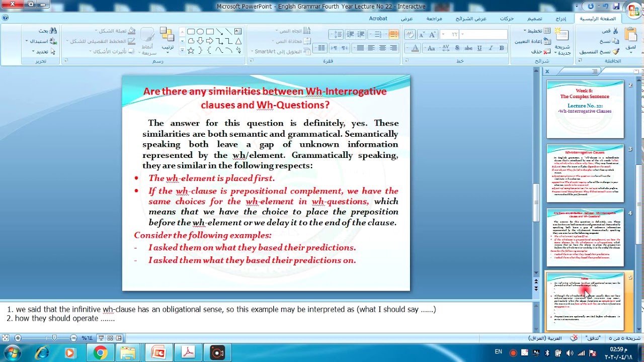
Task: Open Text Direction (اتجاه النص) dropdown
Action: [x=293, y=31]
